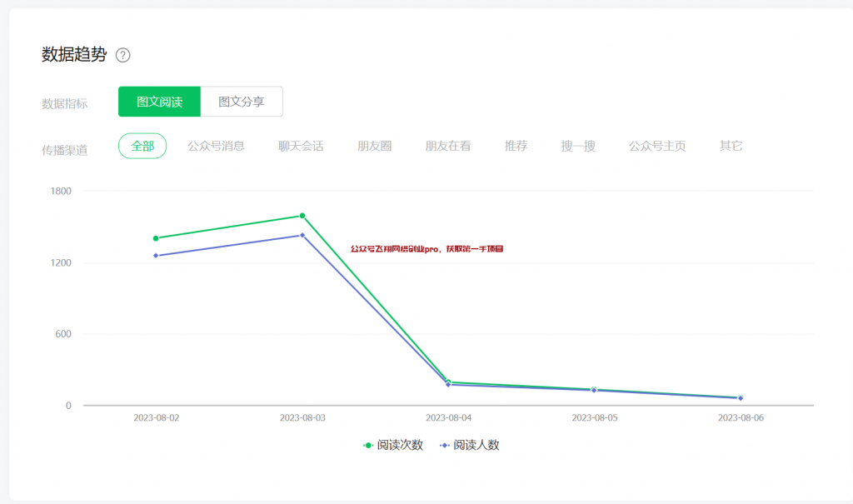Click the peak green data point on 2023-08-03
The image size is (853, 504).
click(x=303, y=213)
